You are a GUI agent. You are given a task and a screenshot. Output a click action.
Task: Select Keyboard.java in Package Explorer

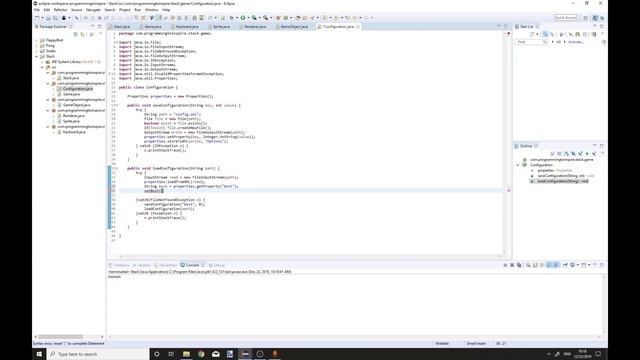74,132
